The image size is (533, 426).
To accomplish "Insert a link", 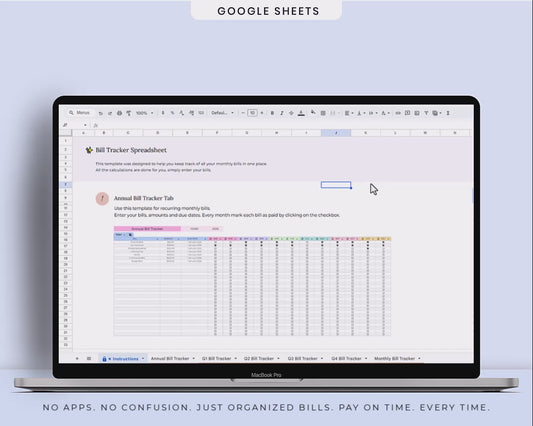I will 398,113.
